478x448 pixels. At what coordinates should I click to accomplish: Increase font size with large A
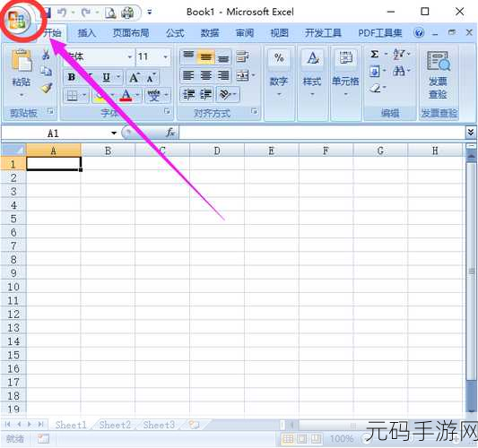pyautogui.click(x=135, y=77)
